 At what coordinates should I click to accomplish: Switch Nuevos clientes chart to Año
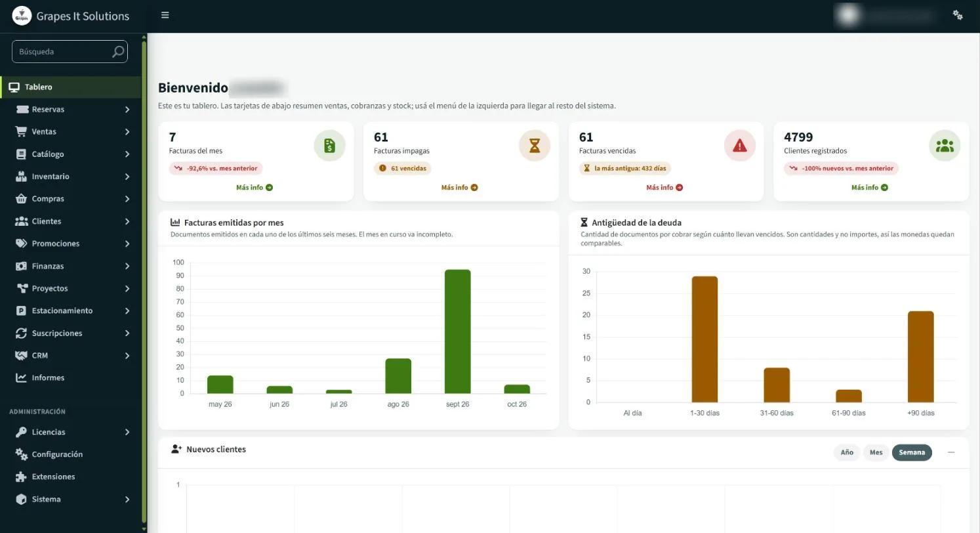click(847, 452)
